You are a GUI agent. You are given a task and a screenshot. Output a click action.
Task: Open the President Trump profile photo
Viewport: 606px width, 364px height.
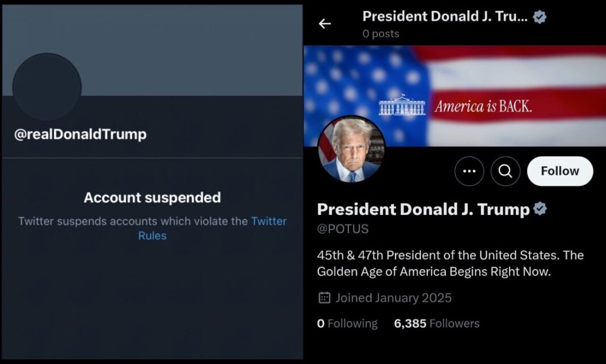pyautogui.click(x=351, y=150)
